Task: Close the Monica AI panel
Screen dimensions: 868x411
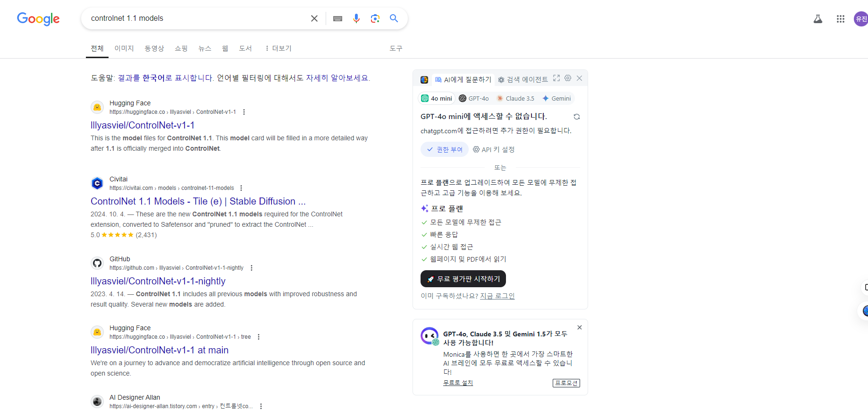Action: click(x=580, y=78)
